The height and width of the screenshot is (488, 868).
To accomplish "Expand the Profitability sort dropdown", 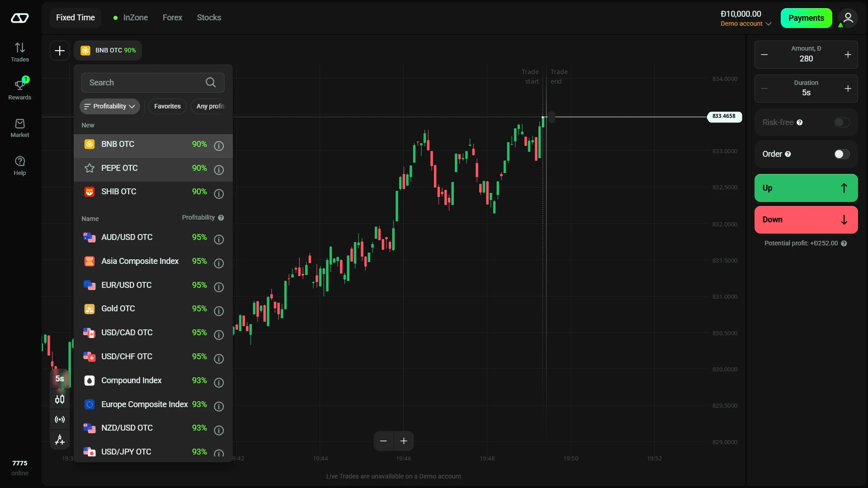I will click(110, 107).
